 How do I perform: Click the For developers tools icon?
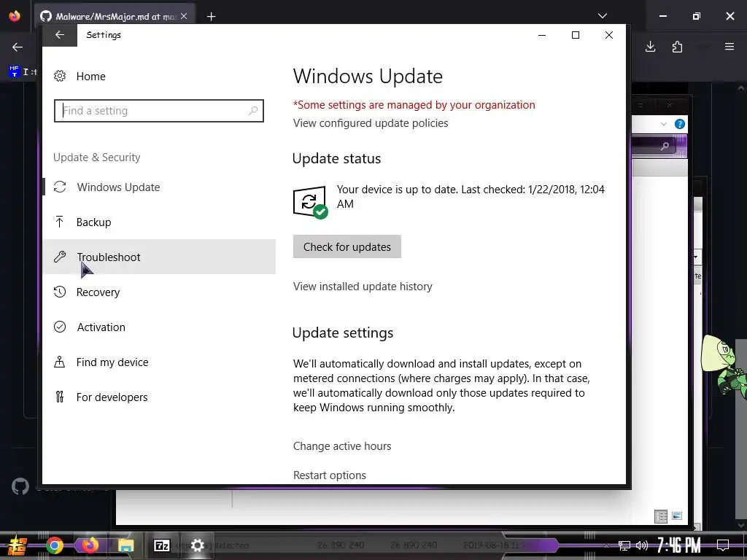60,397
